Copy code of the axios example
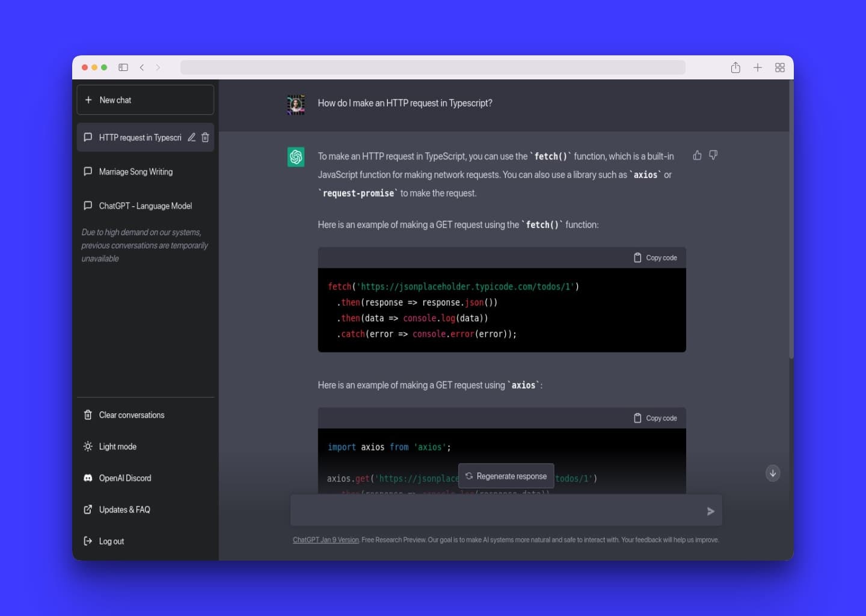 [x=655, y=418]
